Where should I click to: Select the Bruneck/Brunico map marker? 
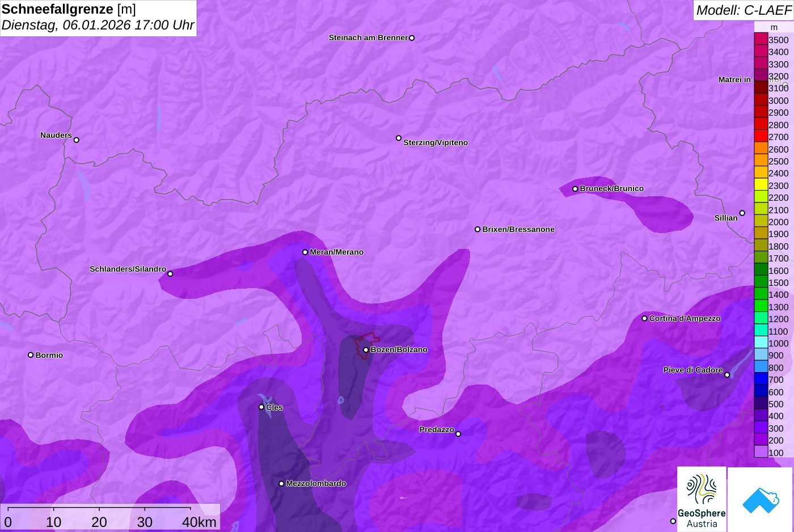(575, 189)
